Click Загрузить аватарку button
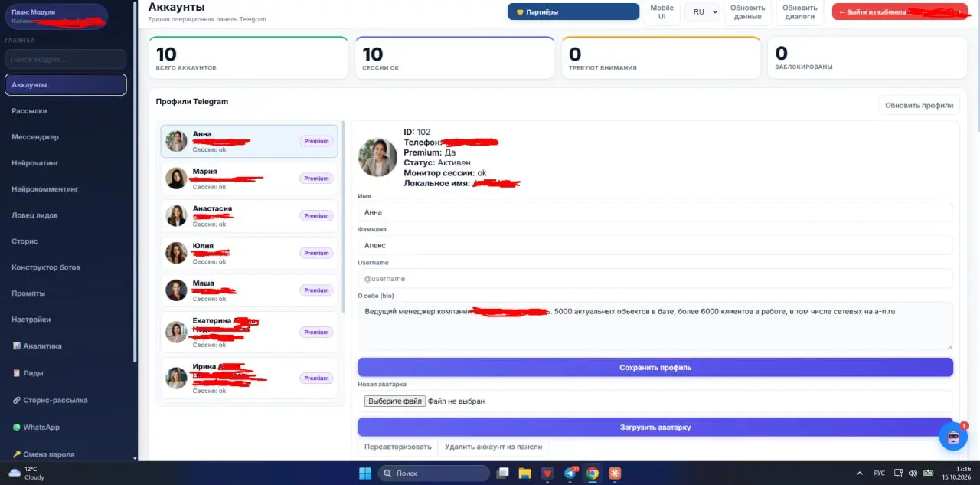The width and height of the screenshot is (980, 485). point(655,427)
